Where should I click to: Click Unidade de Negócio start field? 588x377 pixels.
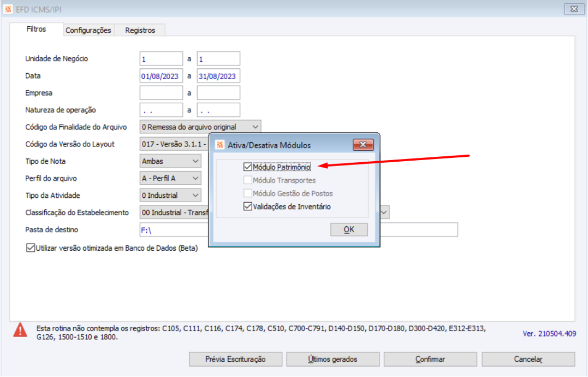(161, 59)
